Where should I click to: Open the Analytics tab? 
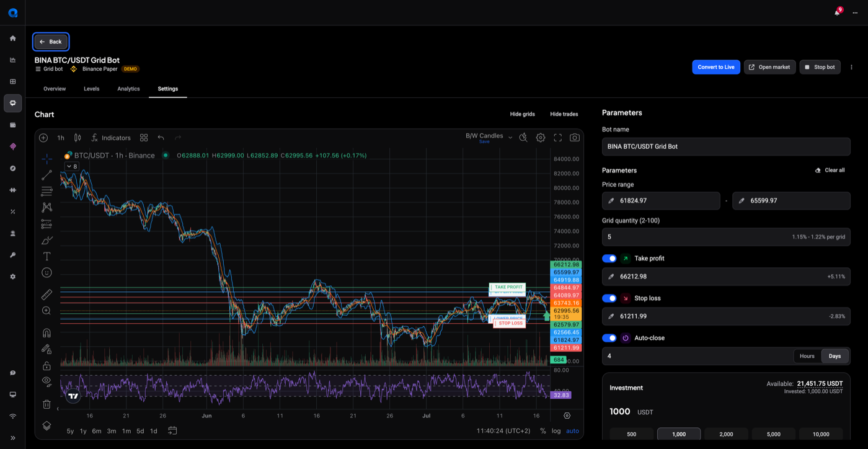coord(128,89)
